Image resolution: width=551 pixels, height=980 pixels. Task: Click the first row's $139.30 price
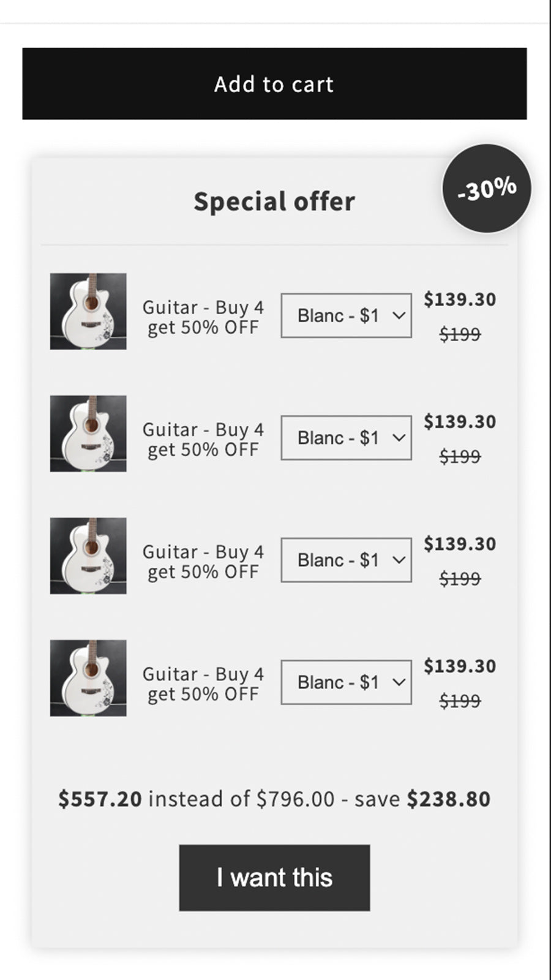click(x=460, y=300)
